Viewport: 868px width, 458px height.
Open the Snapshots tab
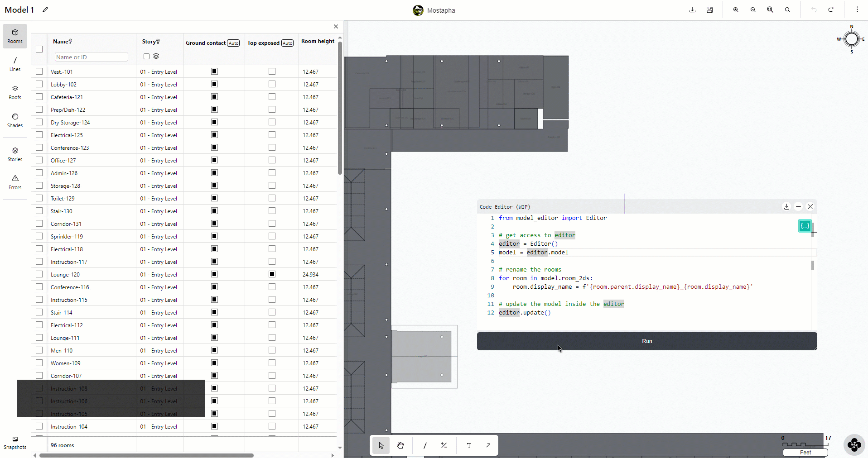point(15,443)
